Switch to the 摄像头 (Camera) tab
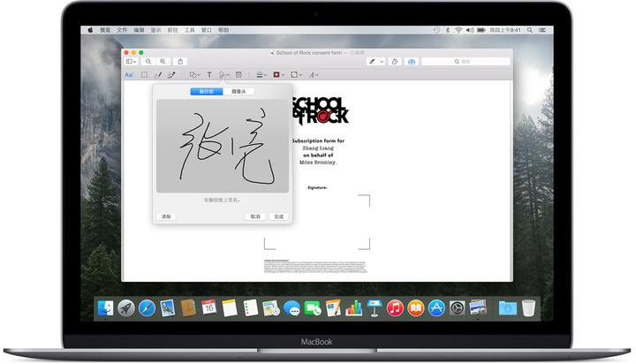The height and width of the screenshot is (364, 636). pyautogui.click(x=238, y=92)
